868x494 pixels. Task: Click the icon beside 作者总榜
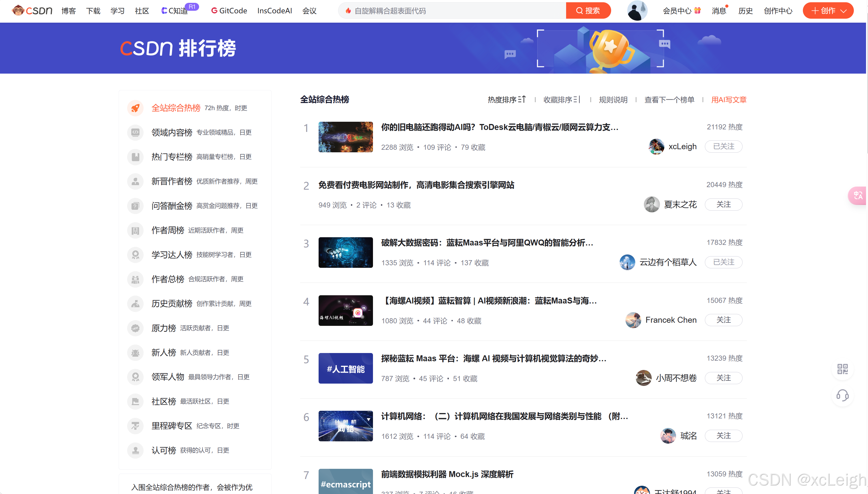tap(135, 279)
